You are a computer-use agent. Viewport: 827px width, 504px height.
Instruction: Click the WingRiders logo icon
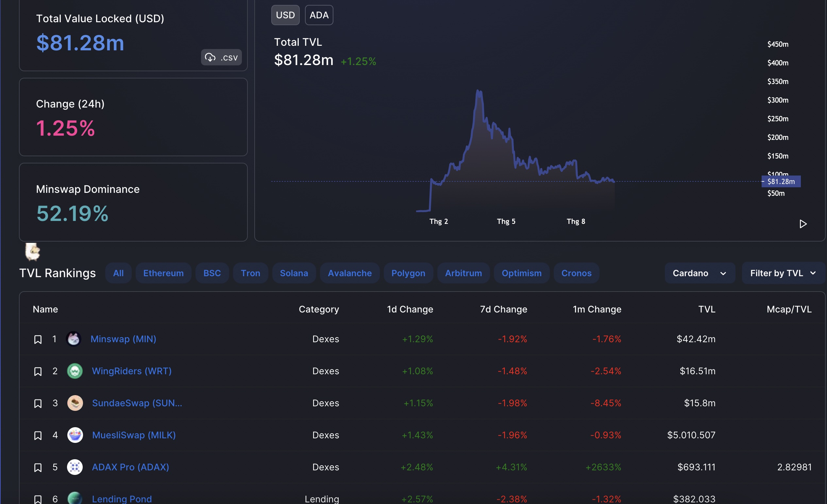75,371
